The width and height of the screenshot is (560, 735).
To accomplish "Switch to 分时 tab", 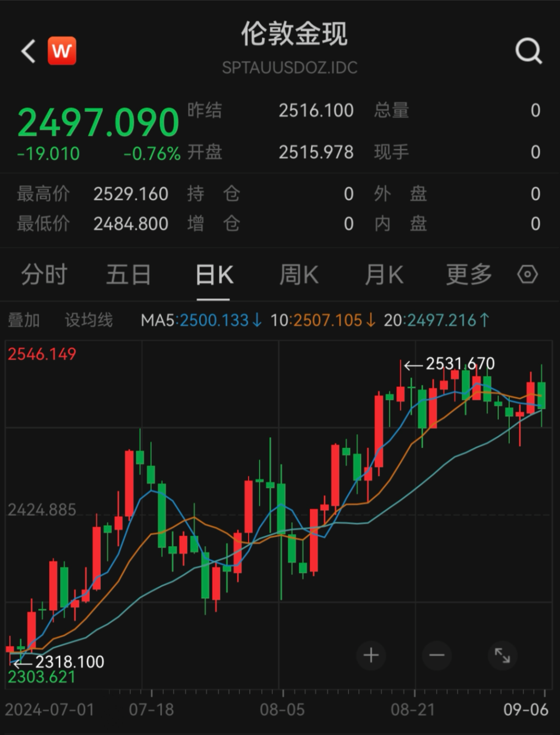I will point(44,275).
